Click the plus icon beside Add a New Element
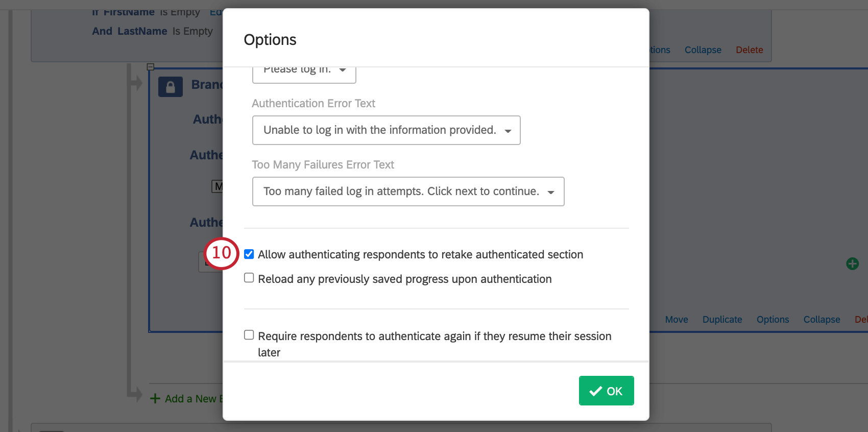Viewport: 868px width, 432px height. [155, 398]
